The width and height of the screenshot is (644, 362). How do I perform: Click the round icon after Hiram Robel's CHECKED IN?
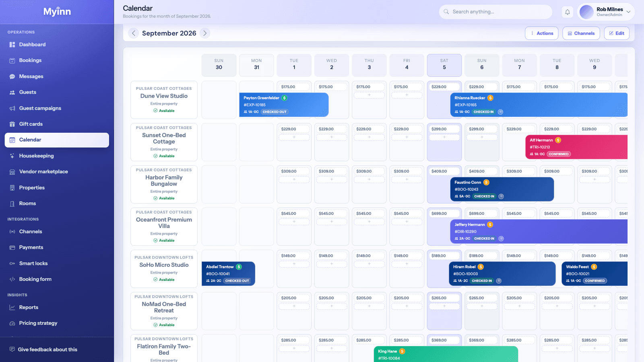click(x=499, y=281)
